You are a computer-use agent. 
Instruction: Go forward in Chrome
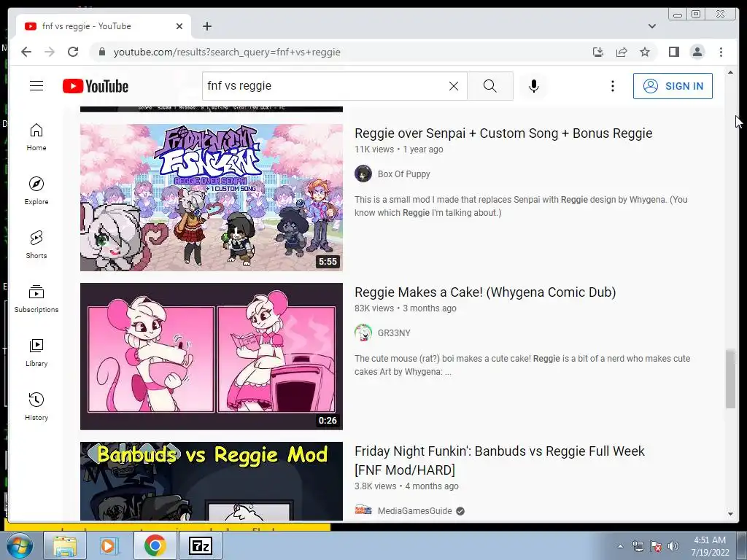(50, 52)
